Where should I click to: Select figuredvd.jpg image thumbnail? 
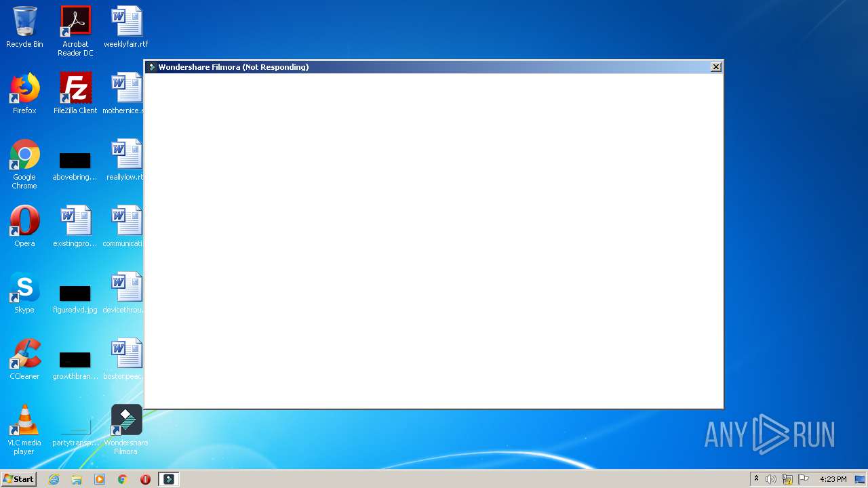[75, 300]
